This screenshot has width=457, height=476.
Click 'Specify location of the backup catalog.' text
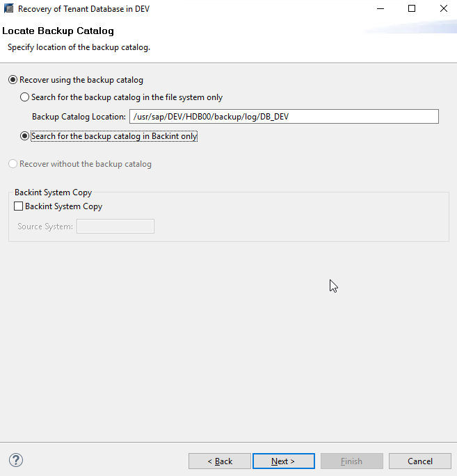click(x=79, y=47)
